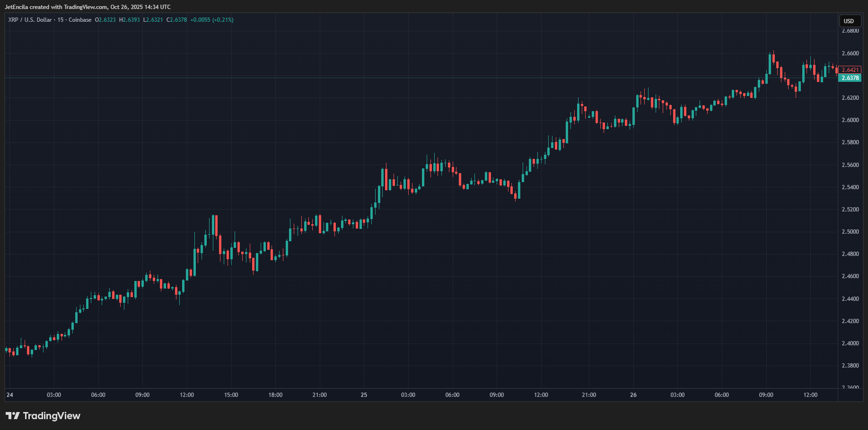Screen dimensions: 868x430
Task: Click the date label 24 on time axis
Action: click(x=10, y=395)
